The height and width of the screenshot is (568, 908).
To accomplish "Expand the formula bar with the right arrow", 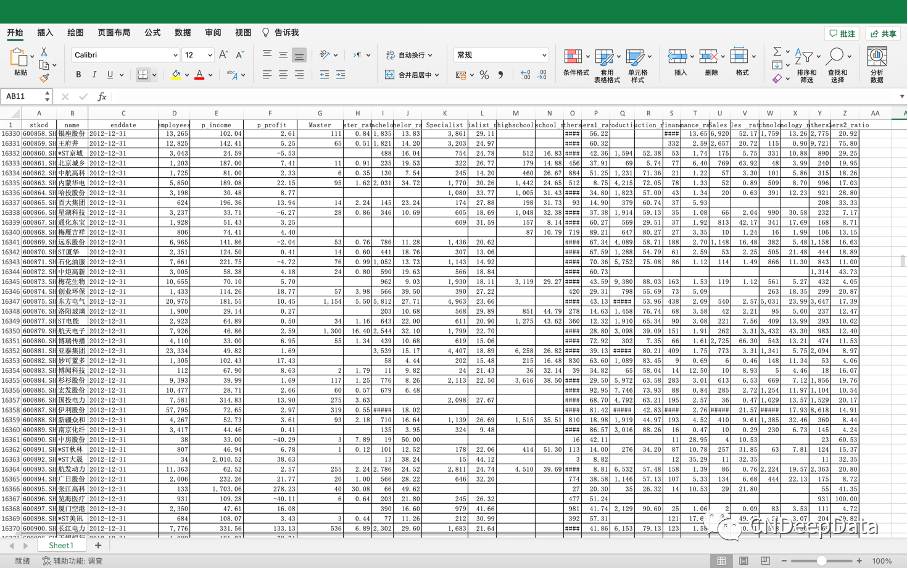I will (902, 97).
